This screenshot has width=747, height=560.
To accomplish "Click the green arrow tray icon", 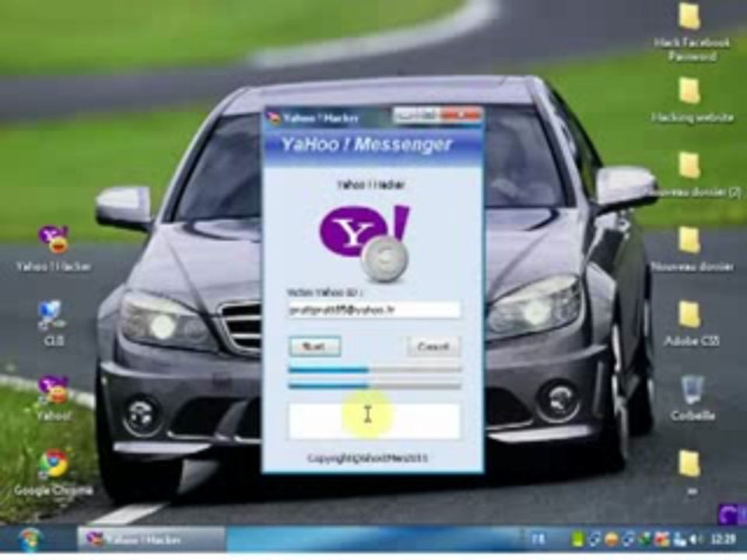I will pyautogui.click(x=644, y=540).
